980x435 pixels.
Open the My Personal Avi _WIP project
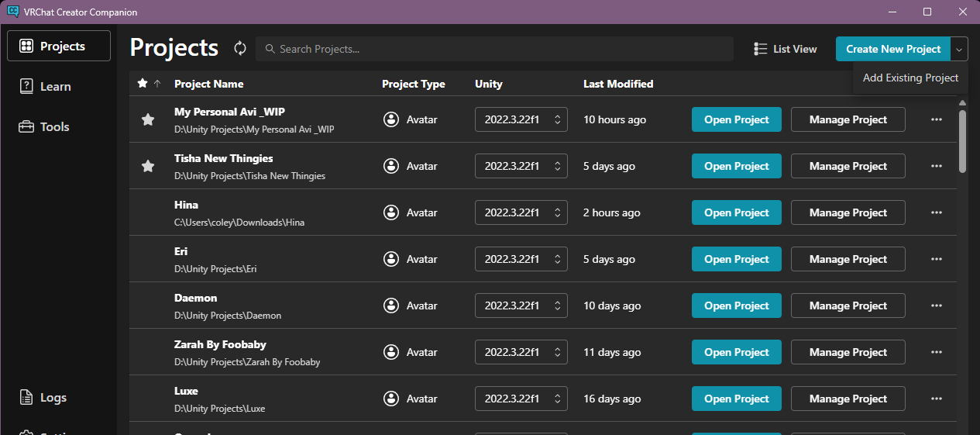coord(736,119)
